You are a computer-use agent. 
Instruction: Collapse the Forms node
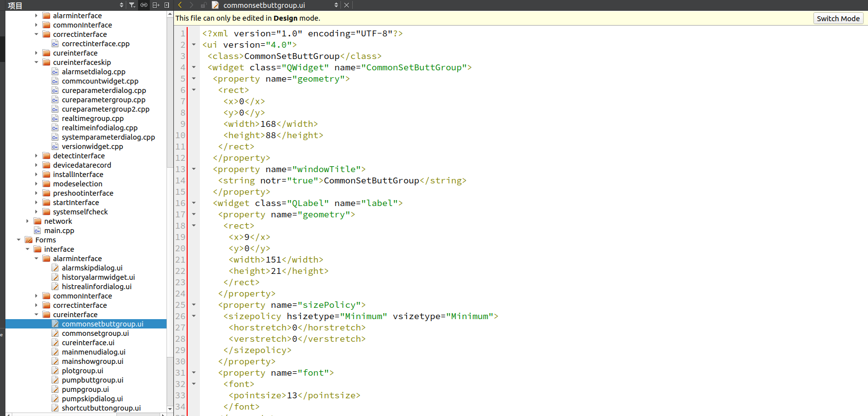click(19, 240)
